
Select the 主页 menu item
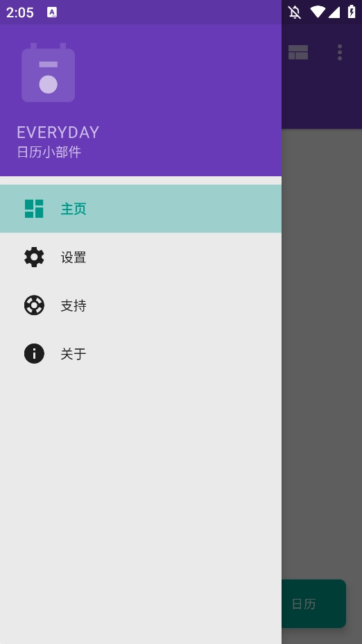(141, 209)
